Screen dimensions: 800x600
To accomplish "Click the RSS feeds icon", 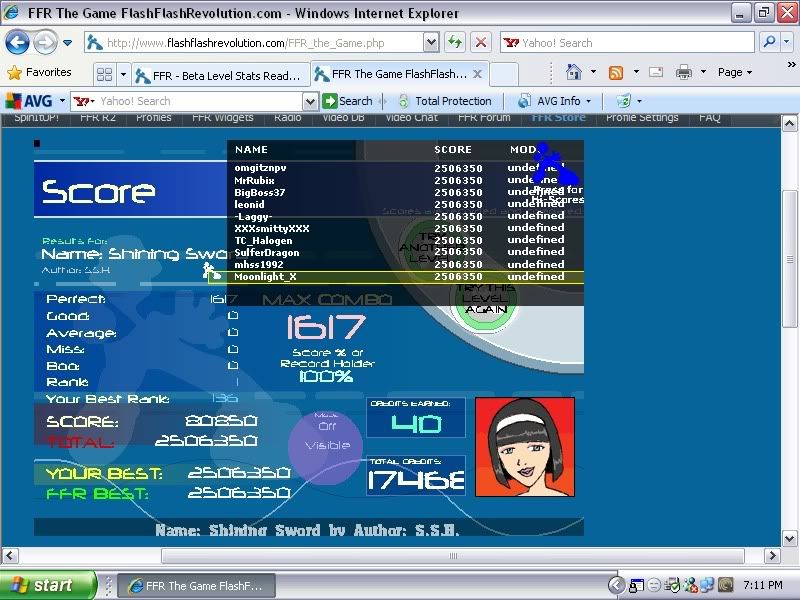I will (617, 72).
